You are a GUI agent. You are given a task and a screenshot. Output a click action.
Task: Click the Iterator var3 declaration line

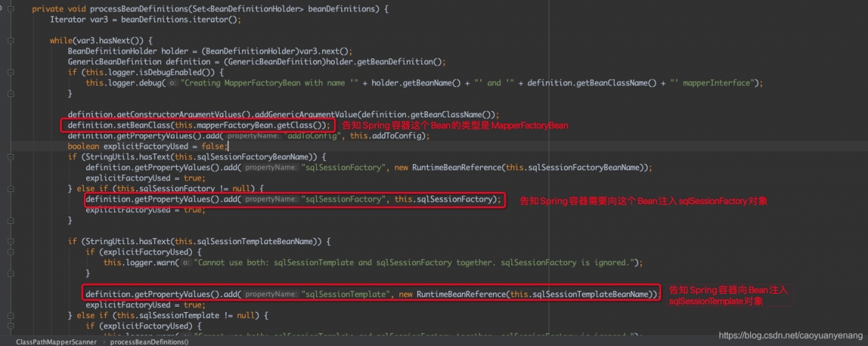click(x=145, y=19)
